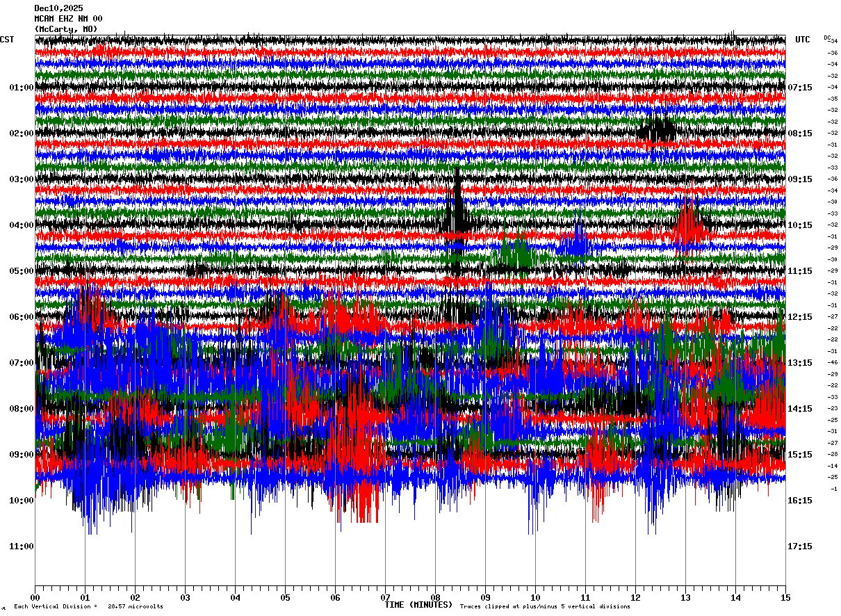The width and height of the screenshot is (841, 616).
Task: Select the 05:00 CST time label
Action: click(22, 271)
